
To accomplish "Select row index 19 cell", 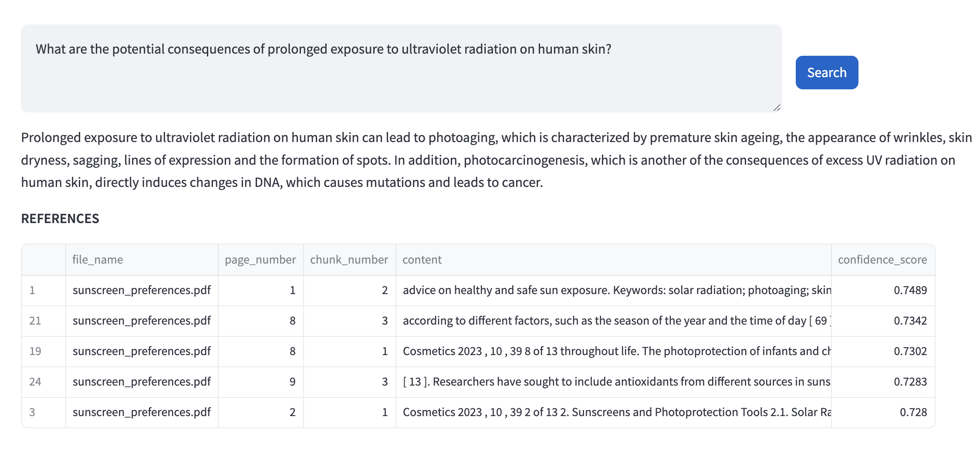I will 44,352.
